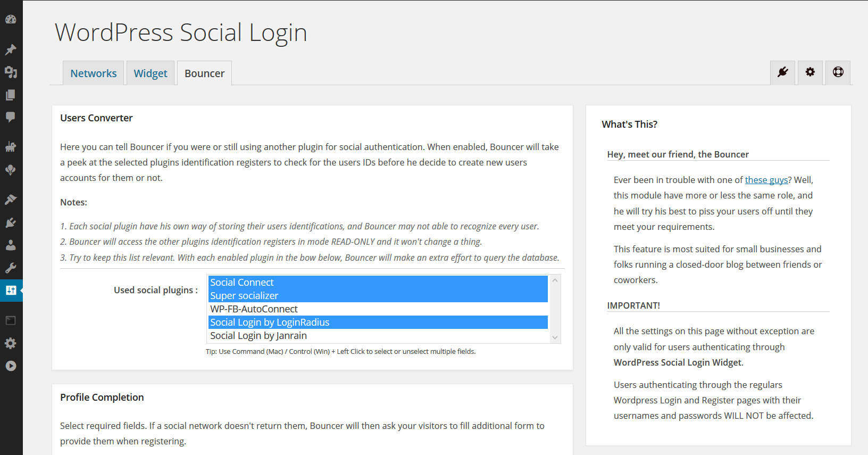Click the animal-shaped plugin icon in sidebar
This screenshot has width=868, height=455.
pos(11,147)
